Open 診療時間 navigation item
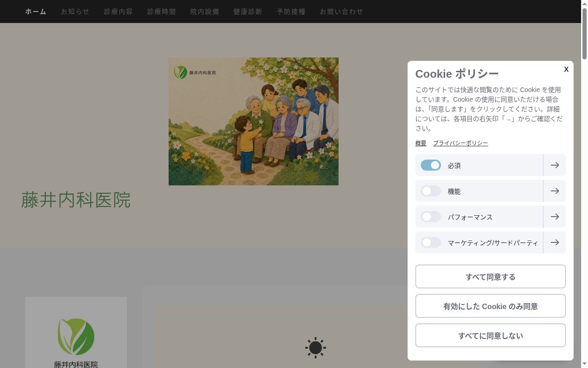This screenshot has height=368, width=588. coord(162,11)
